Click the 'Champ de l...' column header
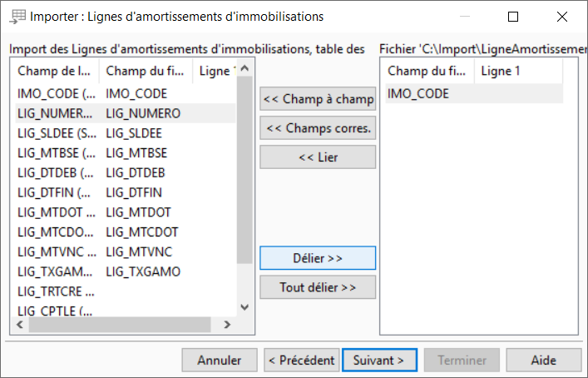 coord(56,71)
